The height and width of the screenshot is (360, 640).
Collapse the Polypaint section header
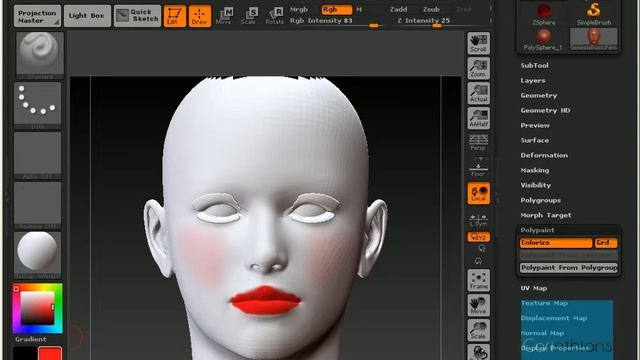tap(537, 230)
